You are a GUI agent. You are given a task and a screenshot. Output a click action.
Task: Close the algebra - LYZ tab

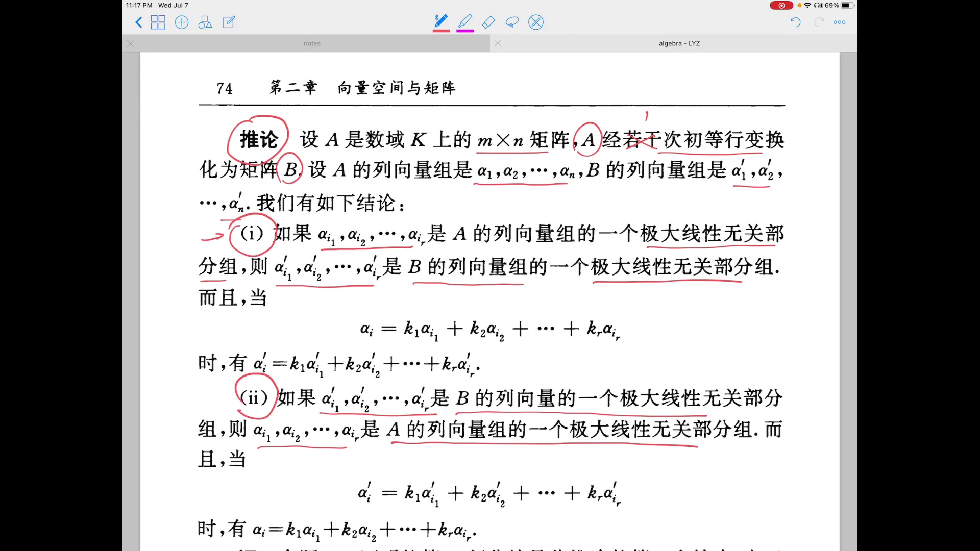click(498, 43)
